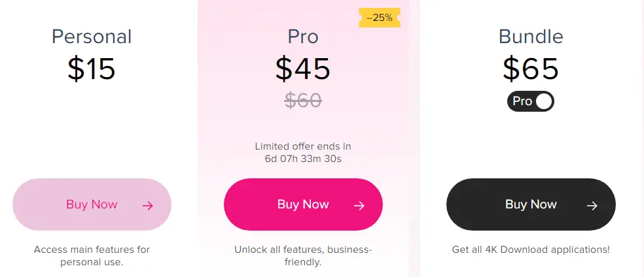Select the Personal plan heading
Viewport: 644px width, 277px height.
coord(92,37)
